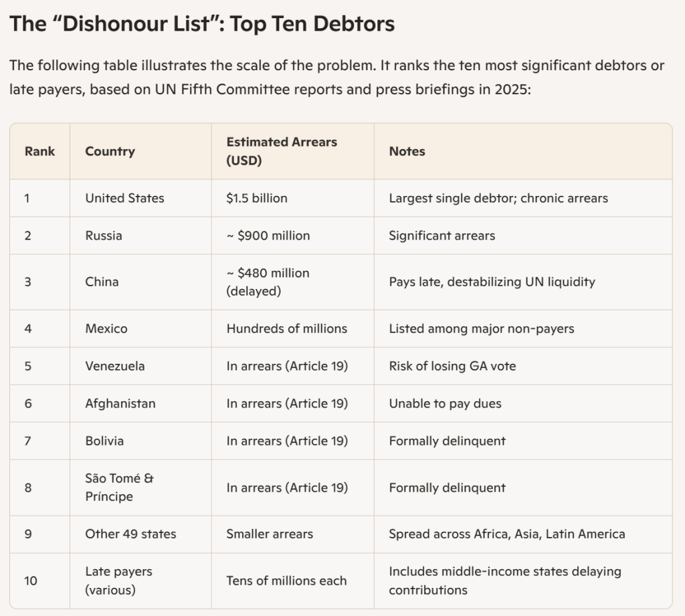Viewport: 685px width, 616px height.
Task: Select the 'Rank' column header
Action: point(39,151)
